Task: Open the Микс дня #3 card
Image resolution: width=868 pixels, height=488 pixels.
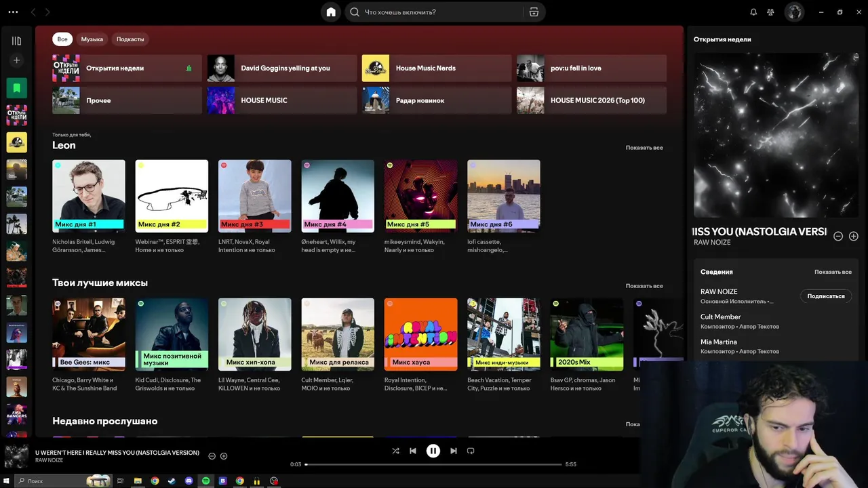Action: pyautogui.click(x=255, y=207)
